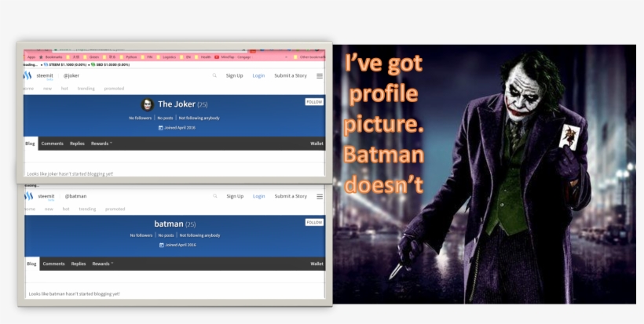Open the Green bookmark folder

[91, 57]
